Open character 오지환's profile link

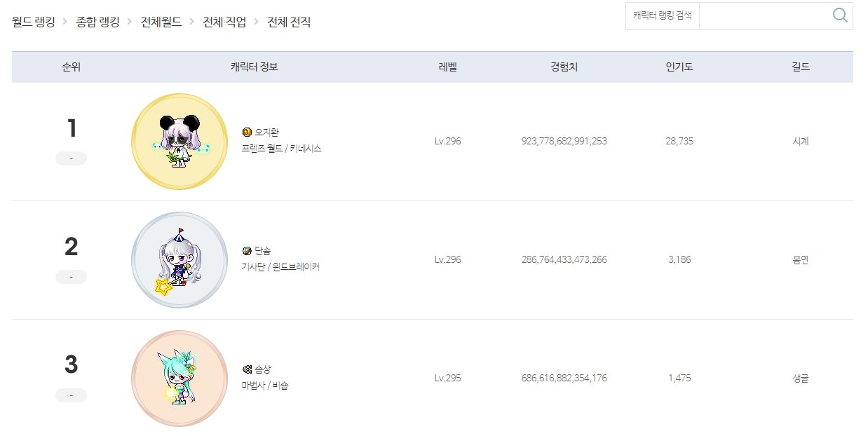267,132
